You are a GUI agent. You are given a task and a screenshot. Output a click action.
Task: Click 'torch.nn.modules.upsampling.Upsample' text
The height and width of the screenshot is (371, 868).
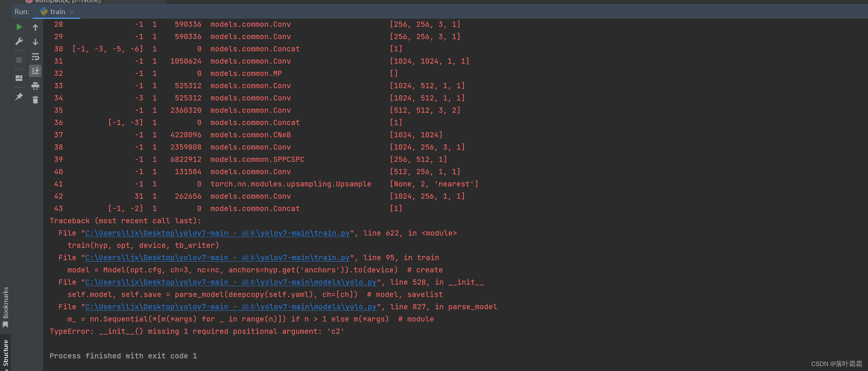pos(291,184)
